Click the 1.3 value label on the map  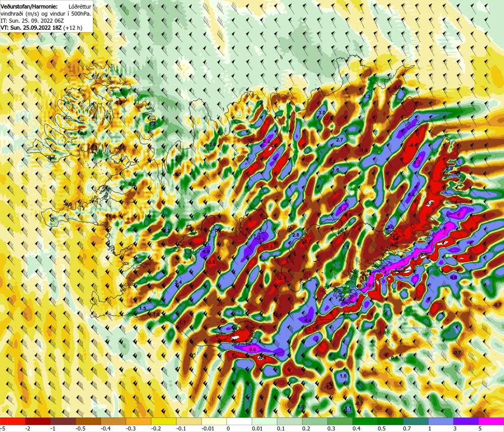(x=367, y=96)
